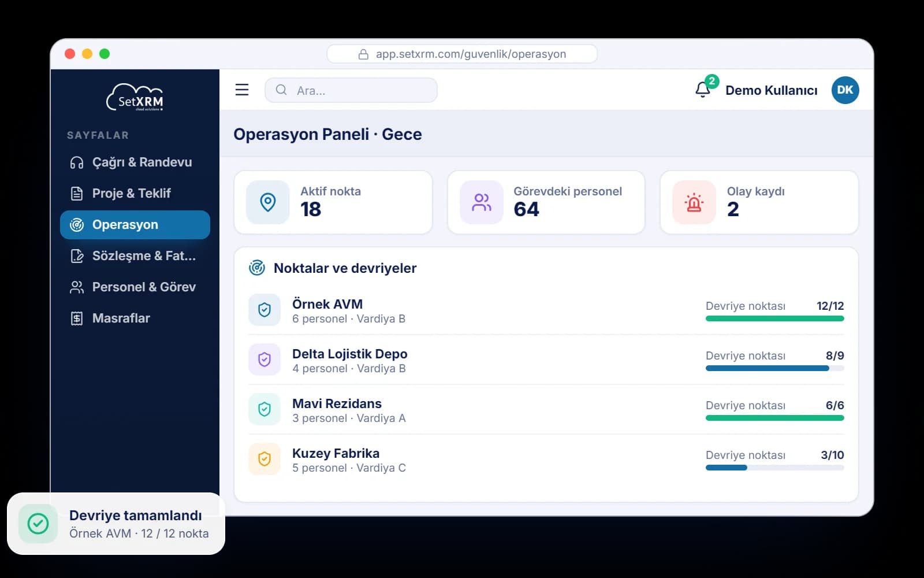Click the SetXRM cloud logo

(x=135, y=97)
